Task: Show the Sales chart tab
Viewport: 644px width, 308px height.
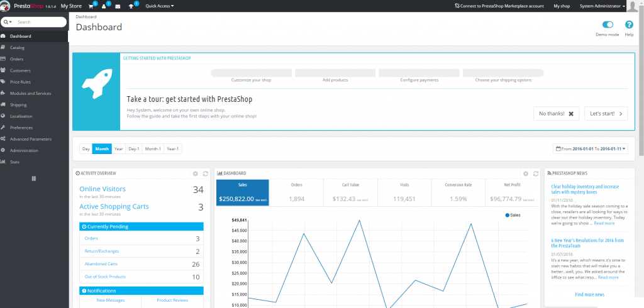Action: (243, 192)
